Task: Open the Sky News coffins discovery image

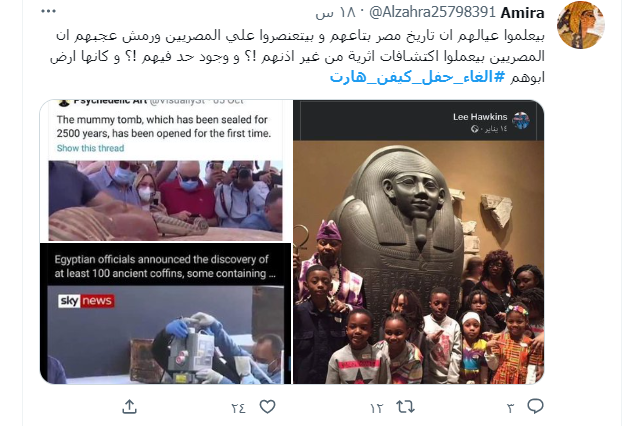Action: point(165,314)
